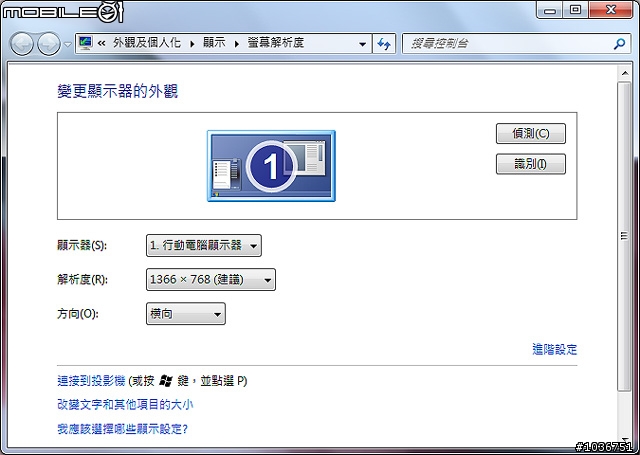Click the scrollbar up arrow

point(624,73)
